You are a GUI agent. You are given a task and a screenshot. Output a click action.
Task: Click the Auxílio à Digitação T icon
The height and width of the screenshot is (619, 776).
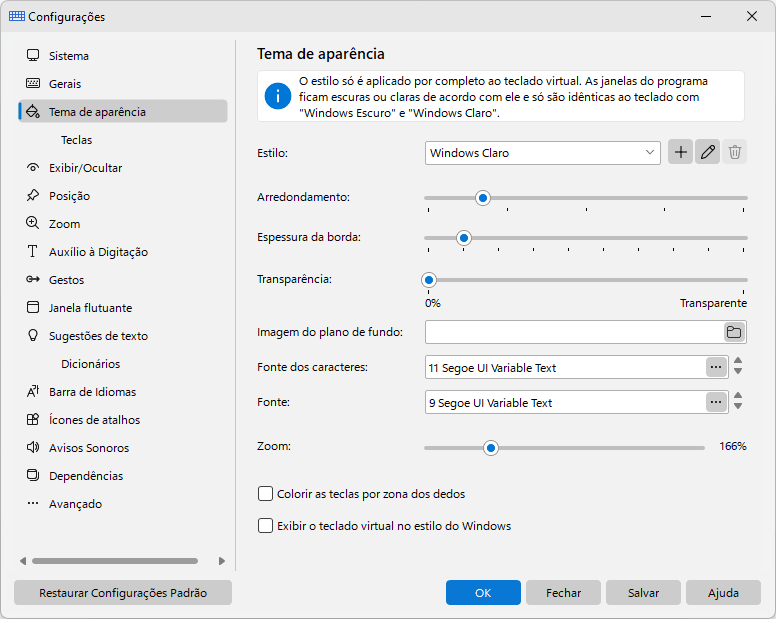coord(33,251)
